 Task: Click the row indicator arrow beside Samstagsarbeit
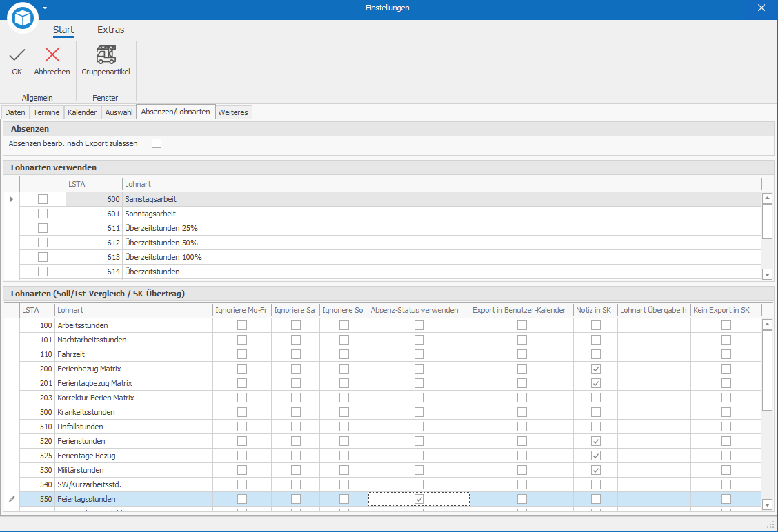tap(12, 199)
